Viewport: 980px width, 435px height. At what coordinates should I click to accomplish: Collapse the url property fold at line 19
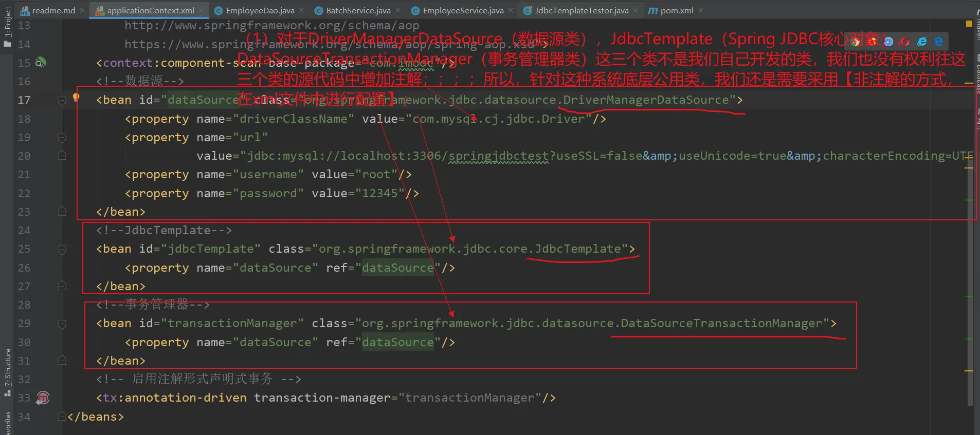point(62,138)
